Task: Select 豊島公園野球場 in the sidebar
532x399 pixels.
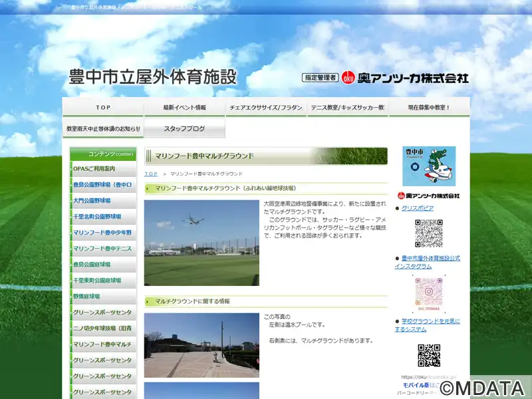Action: point(103,185)
